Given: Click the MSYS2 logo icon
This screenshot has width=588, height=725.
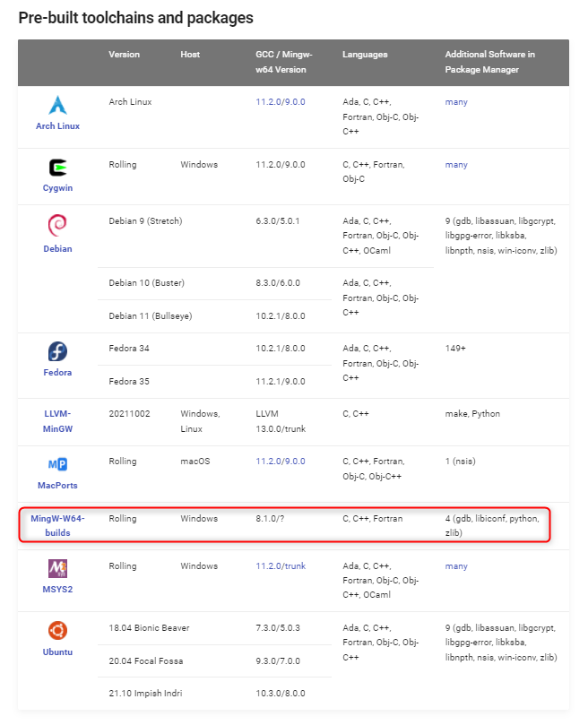Looking at the screenshot, I should [58, 568].
